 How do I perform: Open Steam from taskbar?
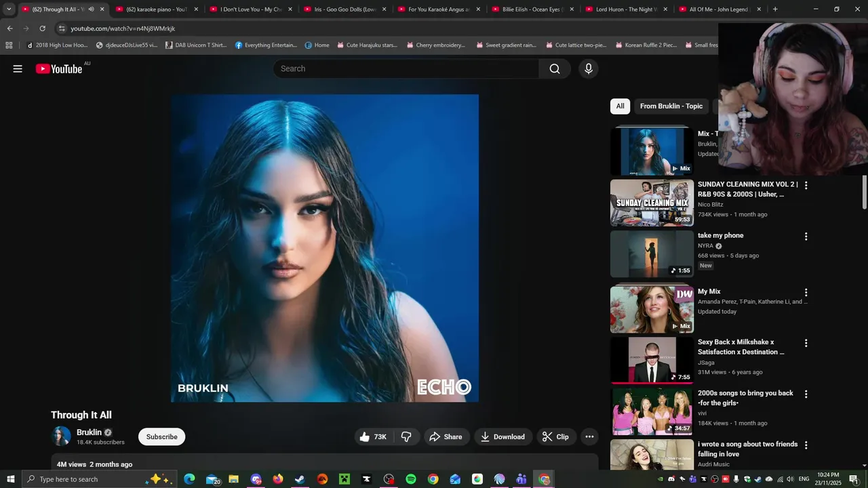tap(300, 479)
